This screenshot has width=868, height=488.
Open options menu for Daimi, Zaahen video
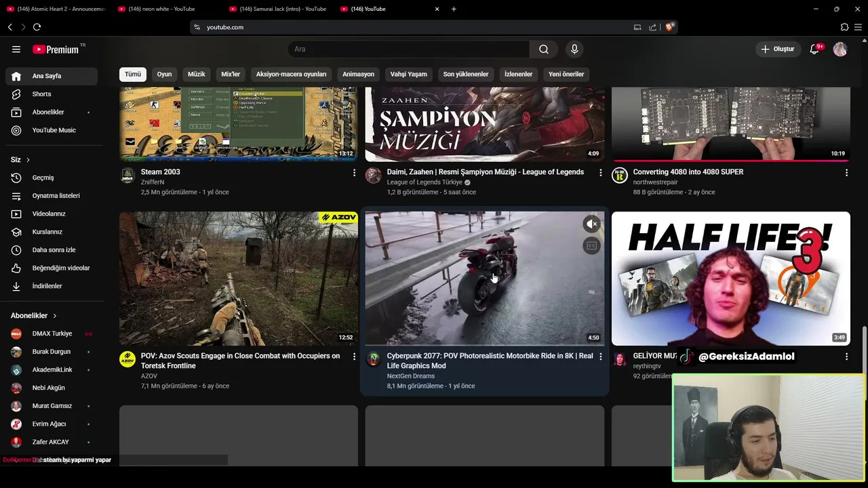pyautogui.click(x=600, y=173)
